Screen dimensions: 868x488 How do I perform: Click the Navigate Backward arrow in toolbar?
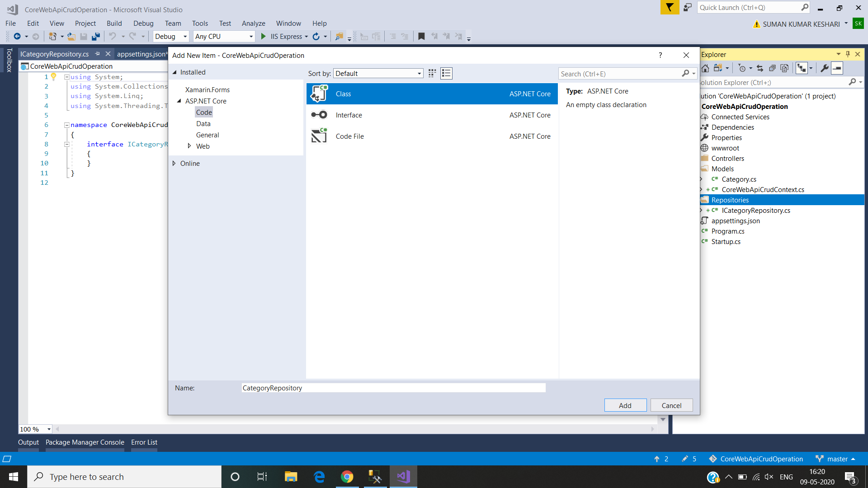(17, 37)
